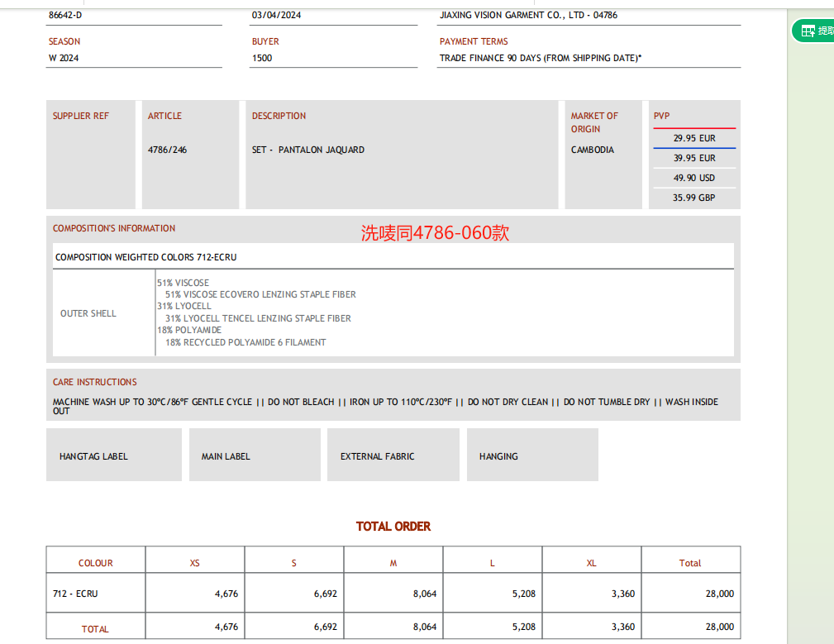
Task: Click the HANGTAG LABEL box
Action: (x=113, y=456)
